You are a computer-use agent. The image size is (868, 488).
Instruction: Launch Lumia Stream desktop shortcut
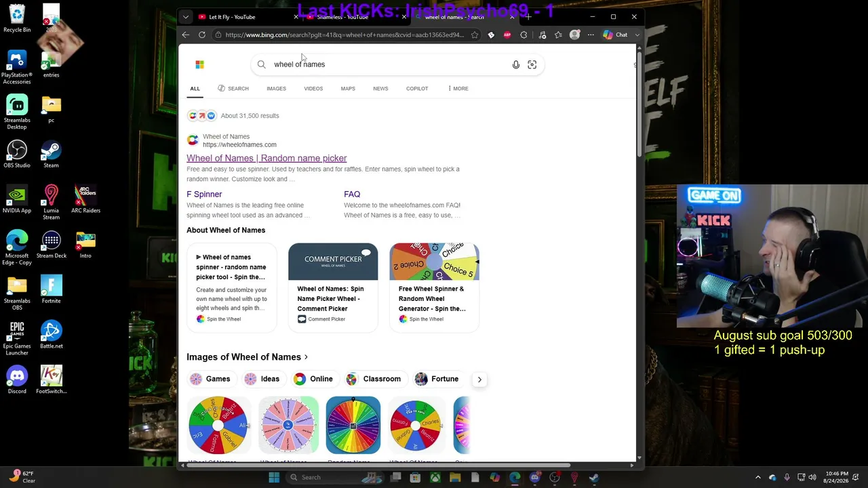(x=51, y=203)
